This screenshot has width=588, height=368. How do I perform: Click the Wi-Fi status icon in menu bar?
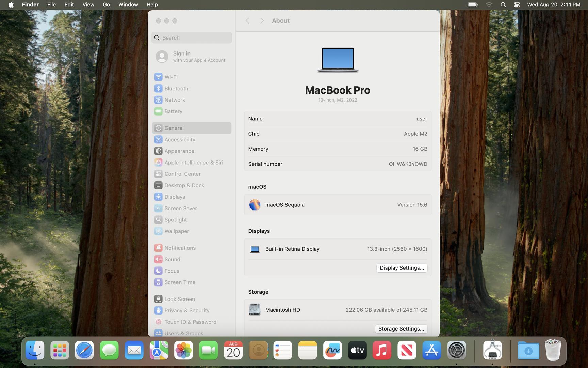[489, 5]
